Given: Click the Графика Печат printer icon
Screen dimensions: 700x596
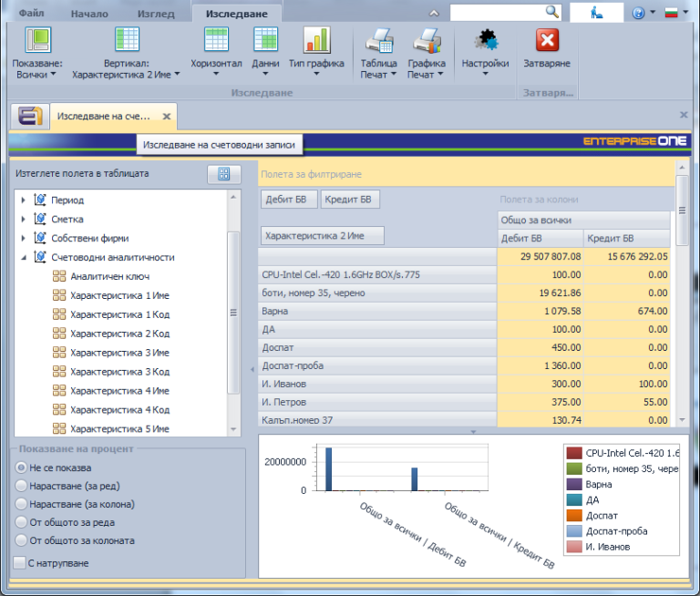Looking at the screenshot, I should (x=426, y=41).
